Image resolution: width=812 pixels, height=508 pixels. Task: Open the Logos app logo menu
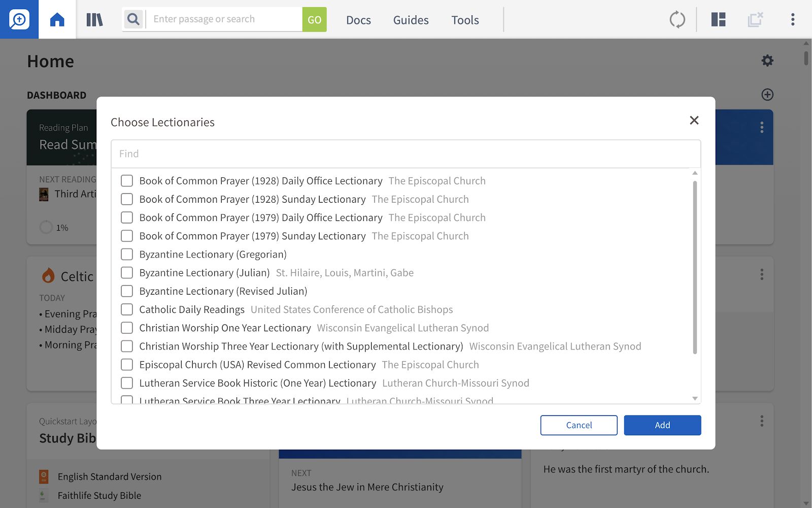(x=19, y=19)
